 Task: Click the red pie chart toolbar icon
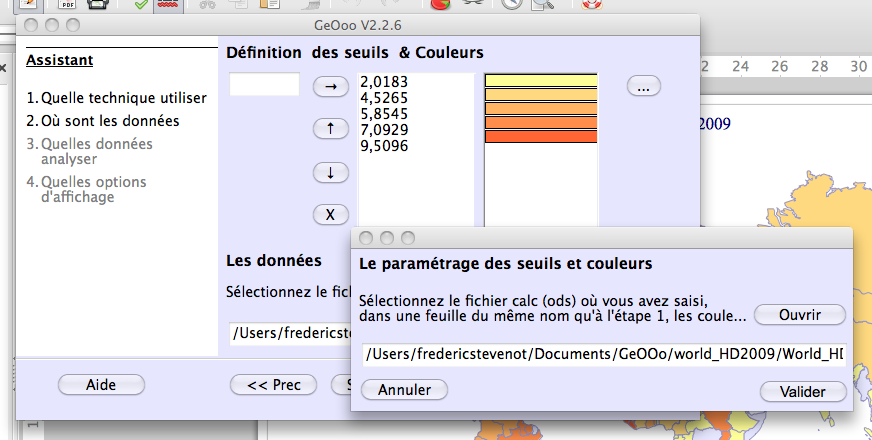[440, 4]
